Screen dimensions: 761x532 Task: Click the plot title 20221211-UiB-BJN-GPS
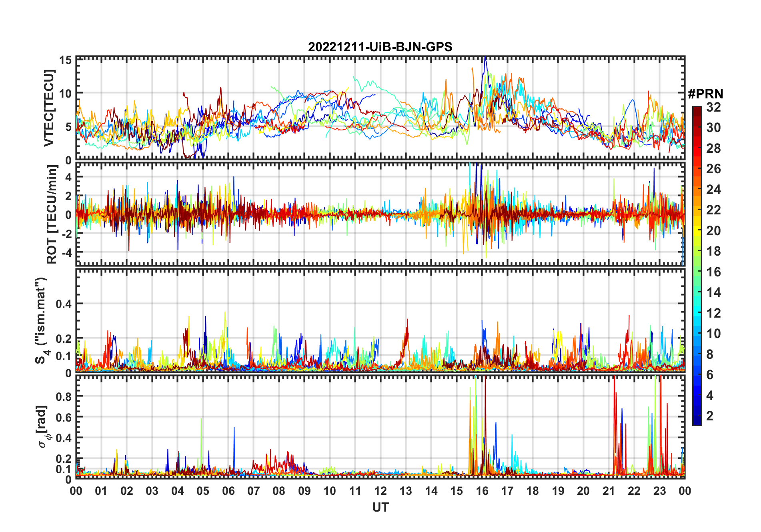[380, 47]
